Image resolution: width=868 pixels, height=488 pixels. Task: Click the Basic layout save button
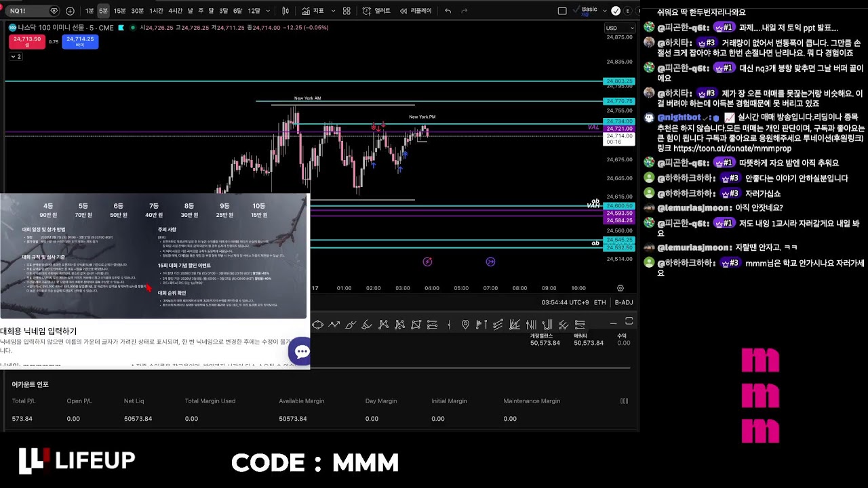(589, 10)
